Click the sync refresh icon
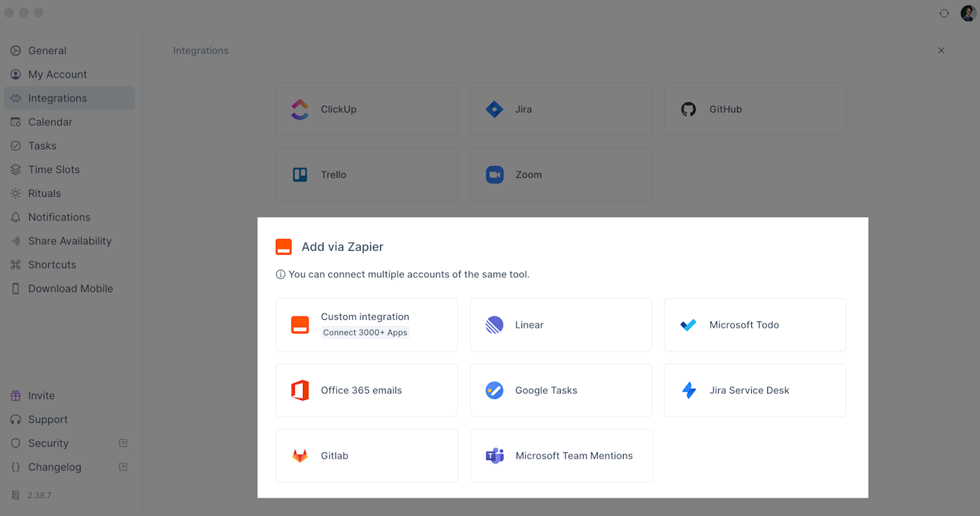Screen dimensions: 980x516 pyautogui.click(x=944, y=13)
